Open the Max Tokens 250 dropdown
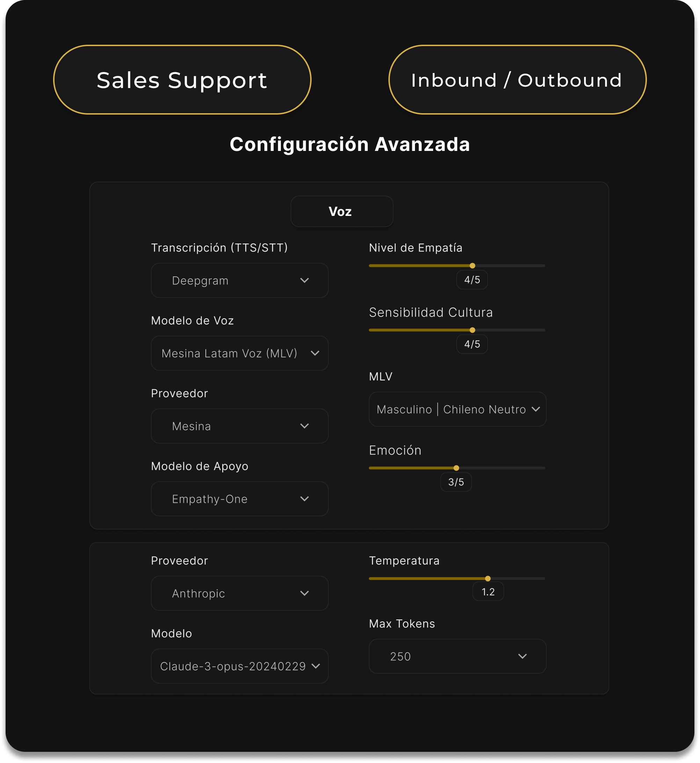The height and width of the screenshot is (763, 700). 457,656
